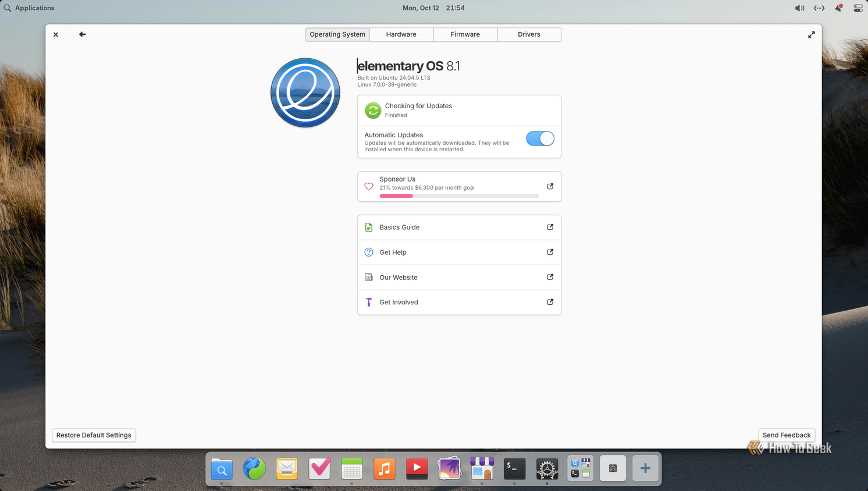Click the date and time in the top panel
This screenshot has height=491, width=868.
(x=433, y=8)
